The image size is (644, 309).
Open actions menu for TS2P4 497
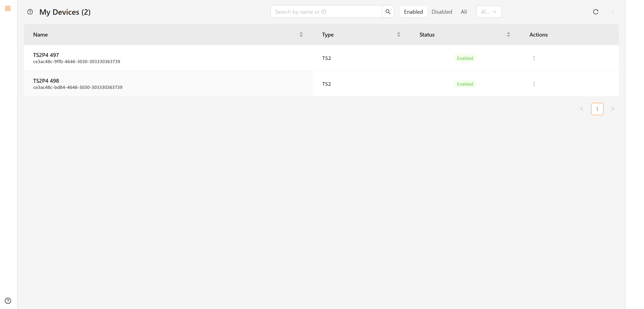point(534,58)
